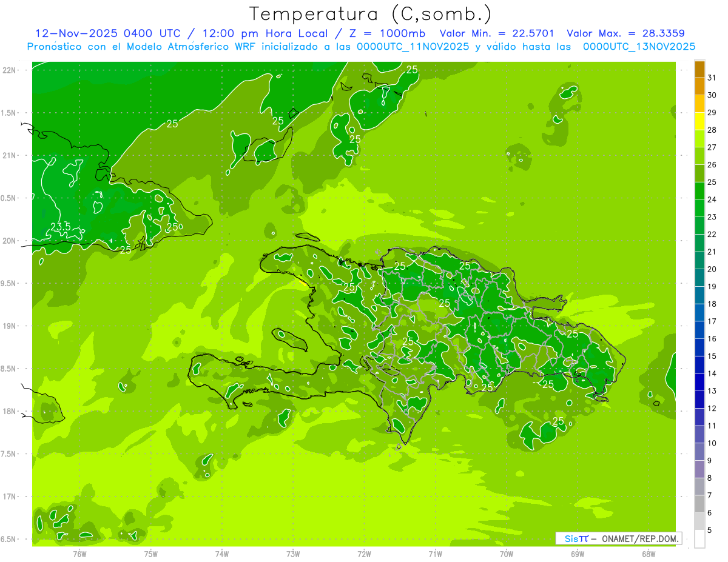Screen dimensions: 728x562
Task: Select the 'Z = 1000mb' pressure level text
Action: click(387, 33)
